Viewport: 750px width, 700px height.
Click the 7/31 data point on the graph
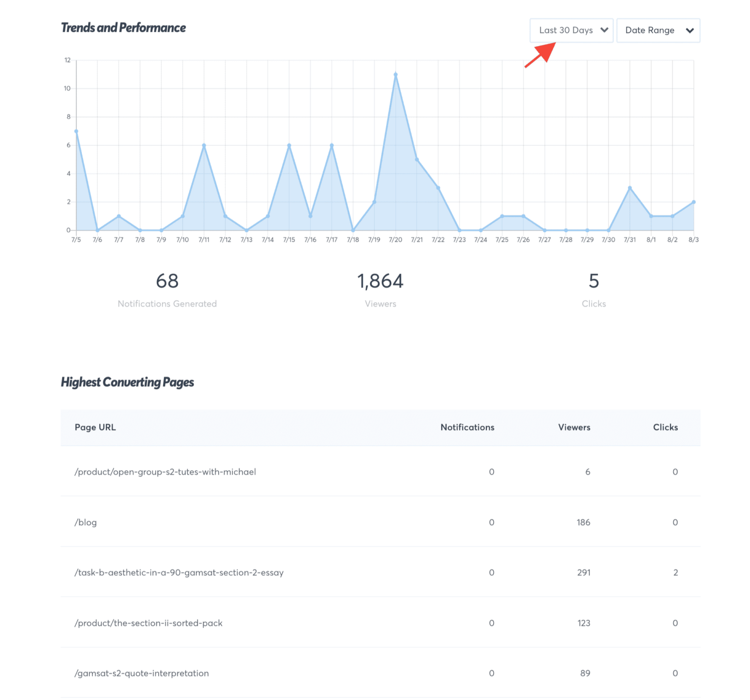(629, 187)
